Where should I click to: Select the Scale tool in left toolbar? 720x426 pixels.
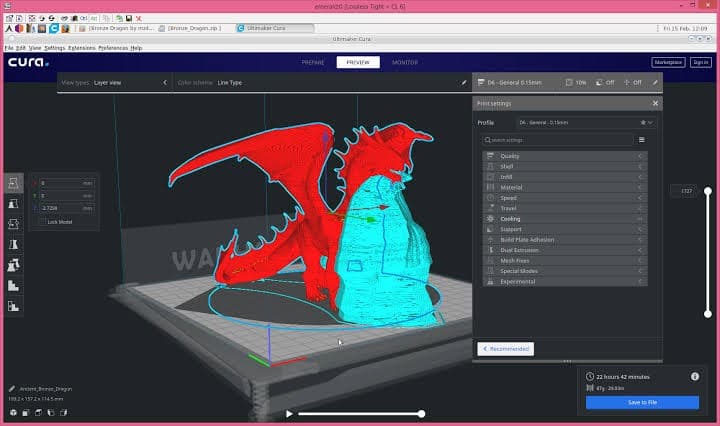[x=13, y=204]
